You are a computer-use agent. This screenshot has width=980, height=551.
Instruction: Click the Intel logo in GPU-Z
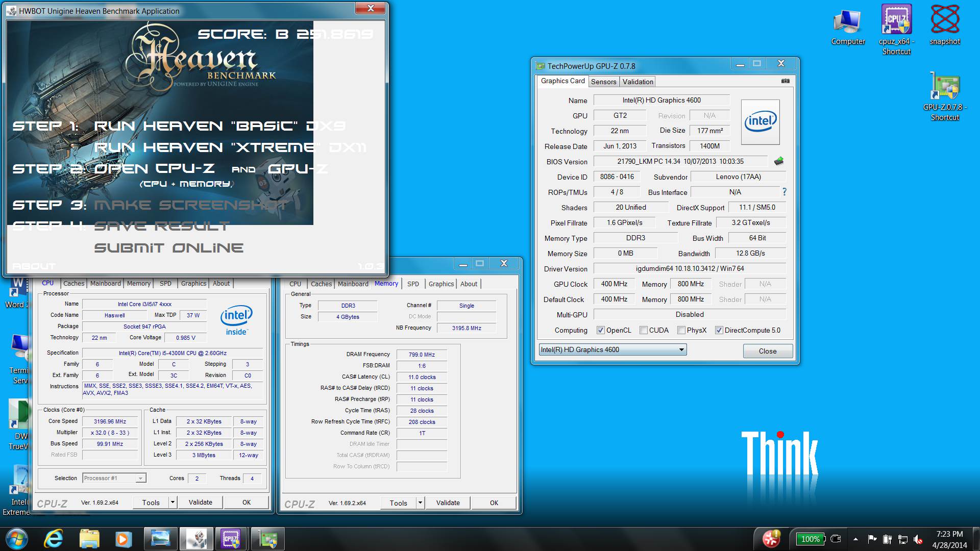click(x=760, y=121)
